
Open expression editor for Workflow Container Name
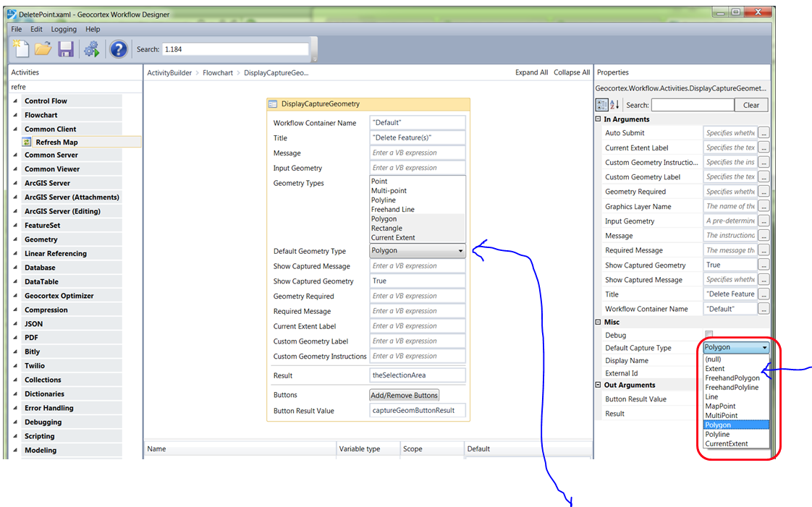[x=764, y=309]
